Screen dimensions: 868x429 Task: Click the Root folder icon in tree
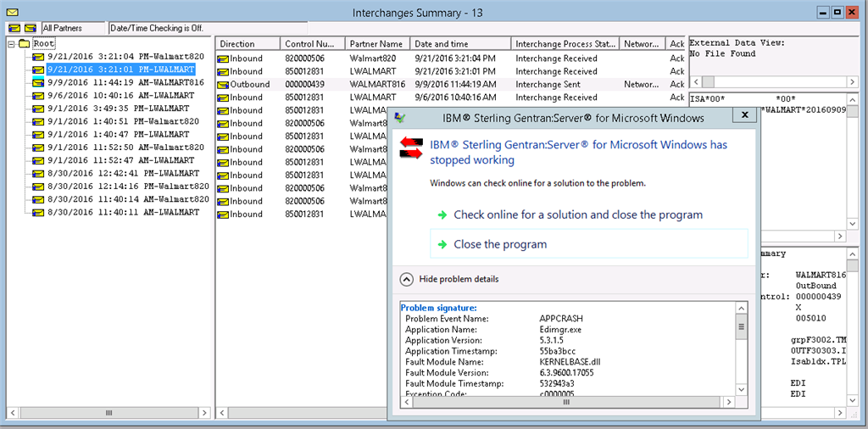click(x=24, y=43)
